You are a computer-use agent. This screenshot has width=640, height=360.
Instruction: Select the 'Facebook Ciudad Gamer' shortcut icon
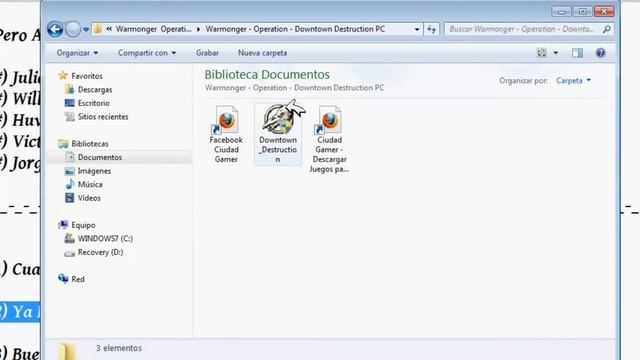point(226,120)
